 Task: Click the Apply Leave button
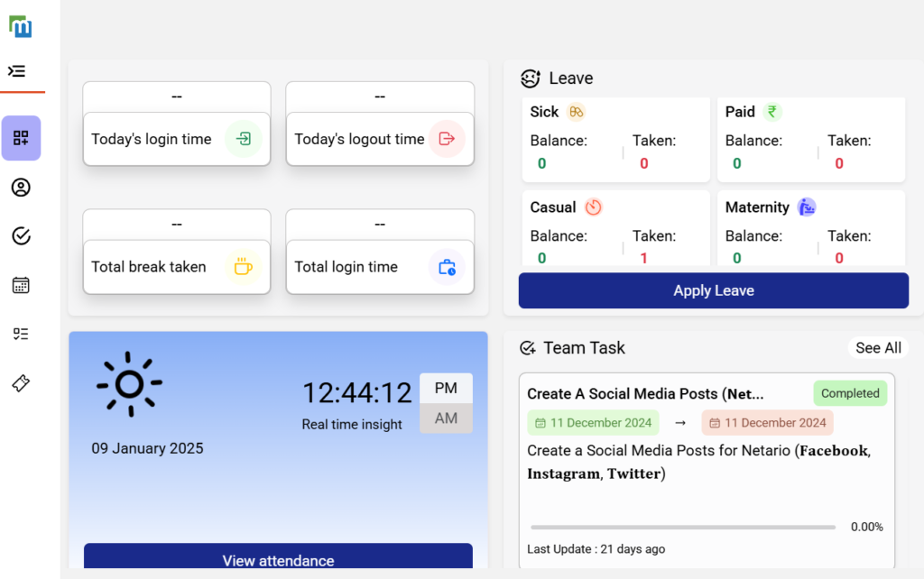[713, 290]
